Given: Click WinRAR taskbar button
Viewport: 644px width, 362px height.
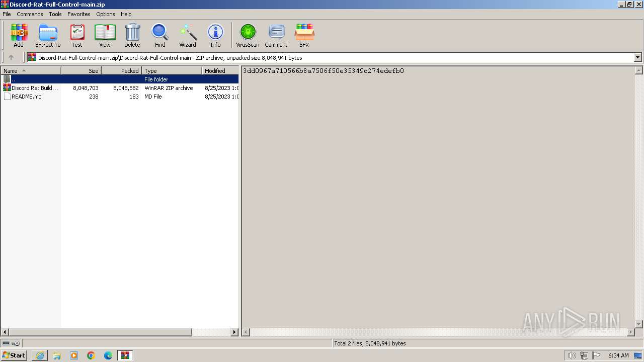Looking at the screenshot, I should click(125, 355).
